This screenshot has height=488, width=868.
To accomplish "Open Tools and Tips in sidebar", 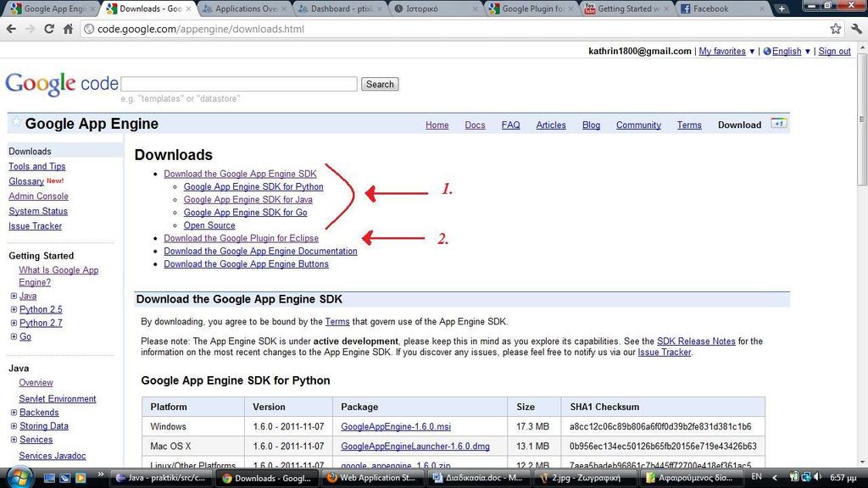I will pyautogui.click(x=36, y=167).
